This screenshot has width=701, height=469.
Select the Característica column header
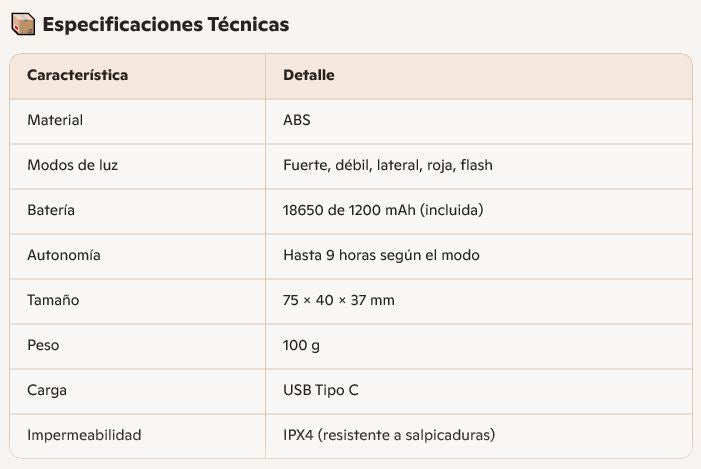coord(77,75)
